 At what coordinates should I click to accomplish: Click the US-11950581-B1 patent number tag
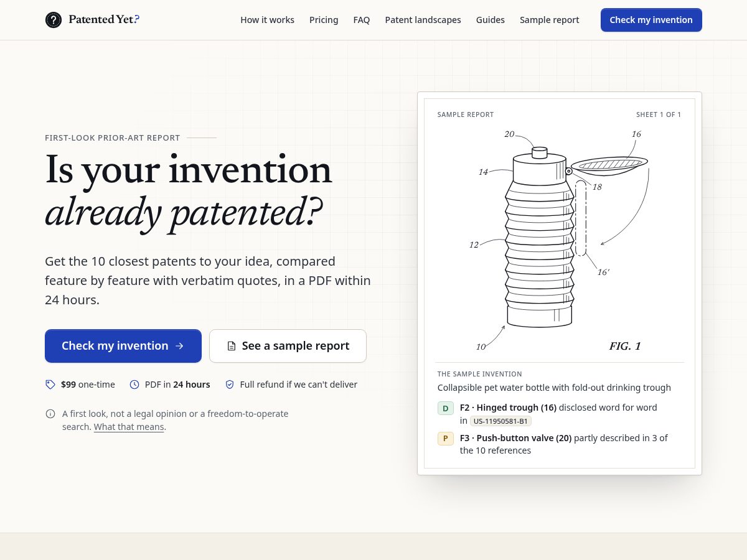[x=500, y=421]
